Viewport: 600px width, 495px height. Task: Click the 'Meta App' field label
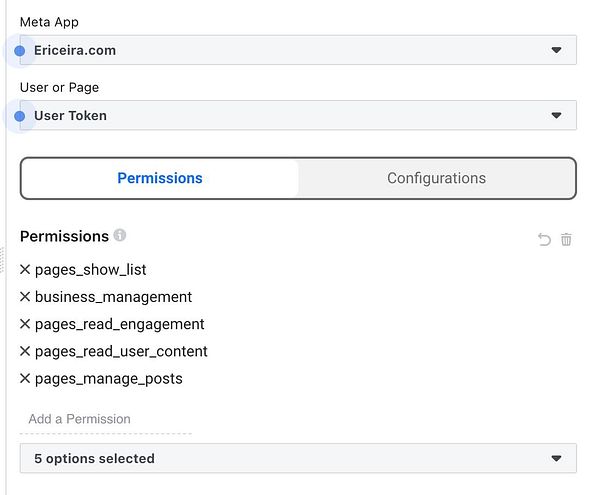(49, 22)
